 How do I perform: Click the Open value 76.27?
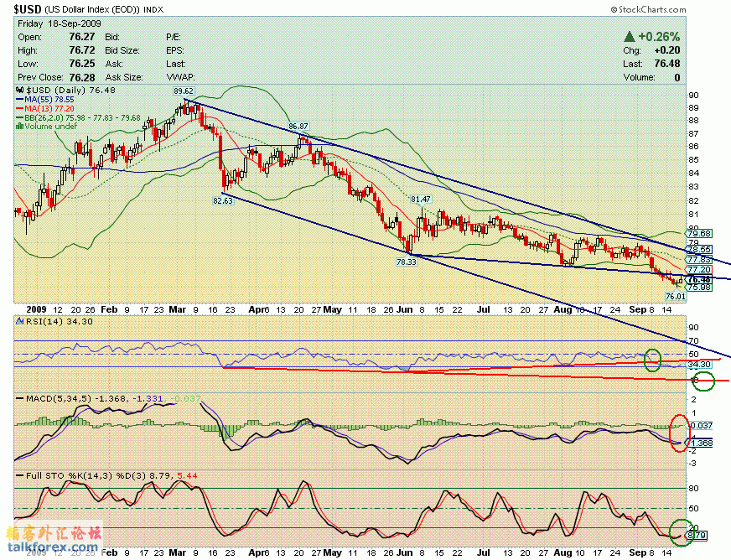(x=81, y=37)
